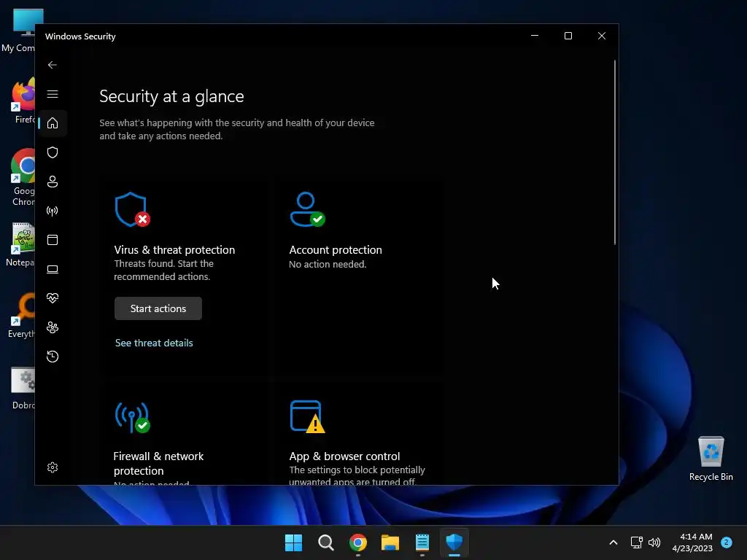This screenshot has height=560, width=747.
Task: Open Protection history clock icon
Action: pos(53,357)
